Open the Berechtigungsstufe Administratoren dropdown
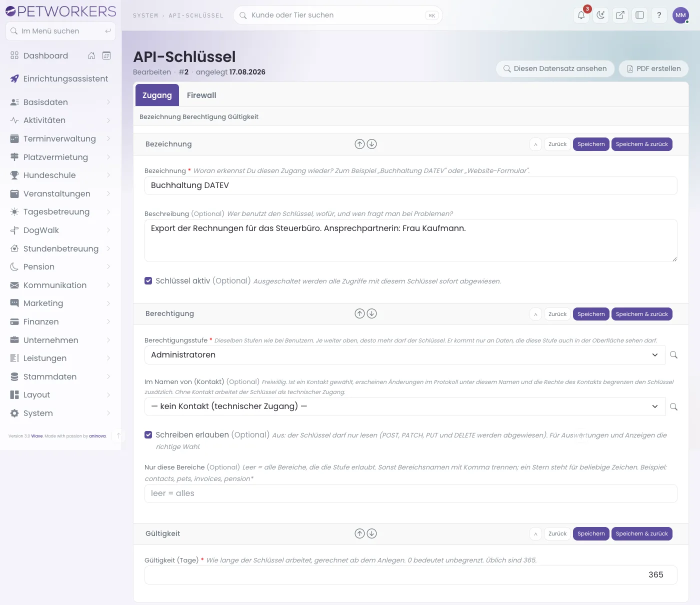The height and width of the screenshot is (605, 700). pyautogui.click(x=404, y=355)
